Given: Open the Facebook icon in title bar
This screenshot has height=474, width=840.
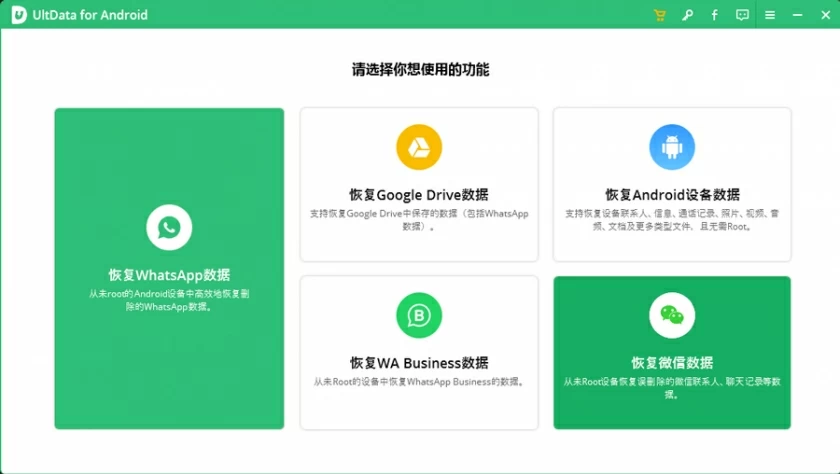Looking at the screenshot, I should pyautogui.click(x=715, y=15).
